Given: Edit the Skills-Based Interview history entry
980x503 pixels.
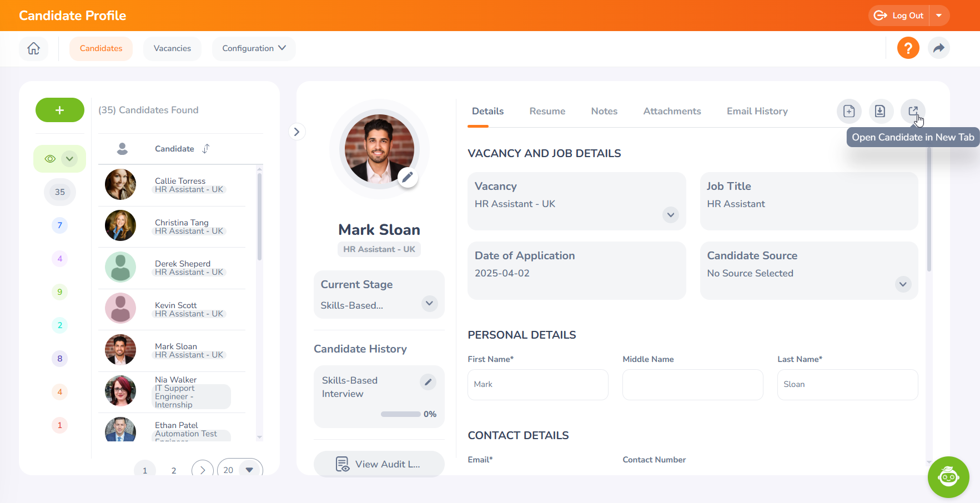Looking at the screenshot, I should point(428,382).
